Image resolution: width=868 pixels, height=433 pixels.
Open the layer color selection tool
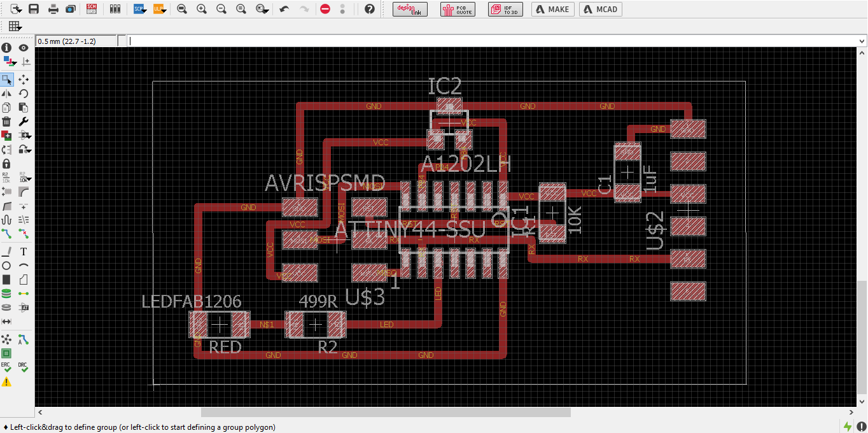[x=9, y=62]
